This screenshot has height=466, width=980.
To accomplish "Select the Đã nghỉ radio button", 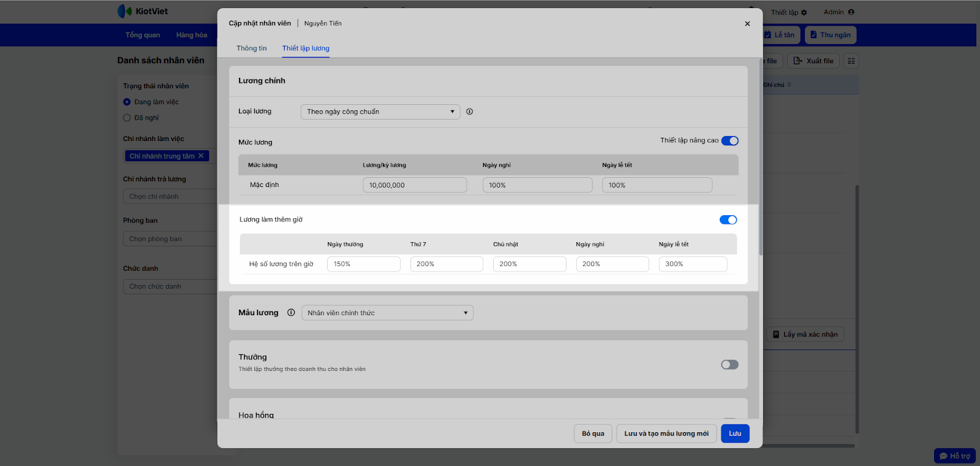I will point(127,118).
